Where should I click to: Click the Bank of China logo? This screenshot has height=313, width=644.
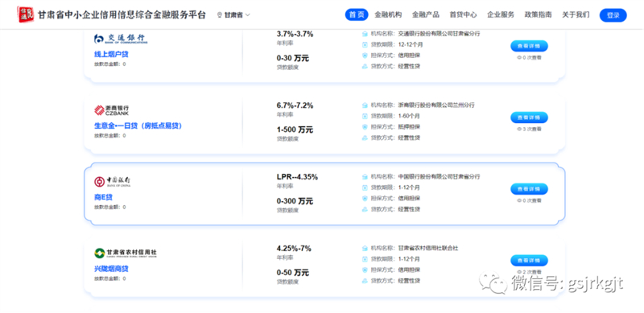pos(113,182)
